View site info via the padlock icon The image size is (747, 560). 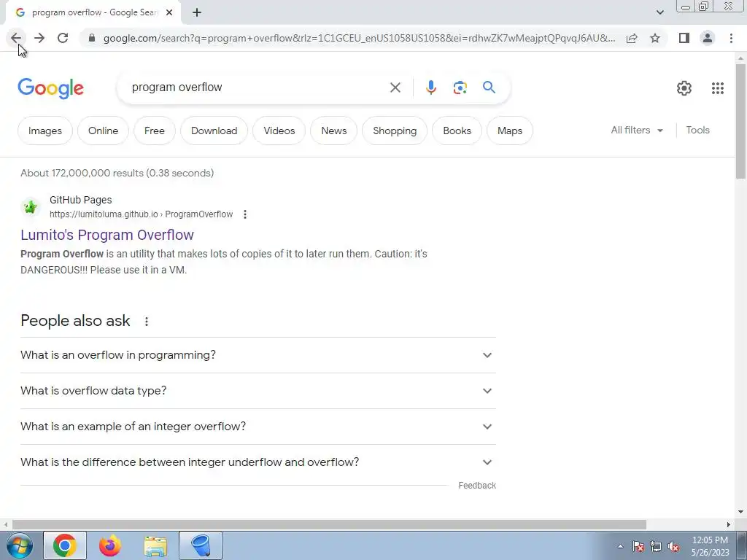(x=92, y=38)
